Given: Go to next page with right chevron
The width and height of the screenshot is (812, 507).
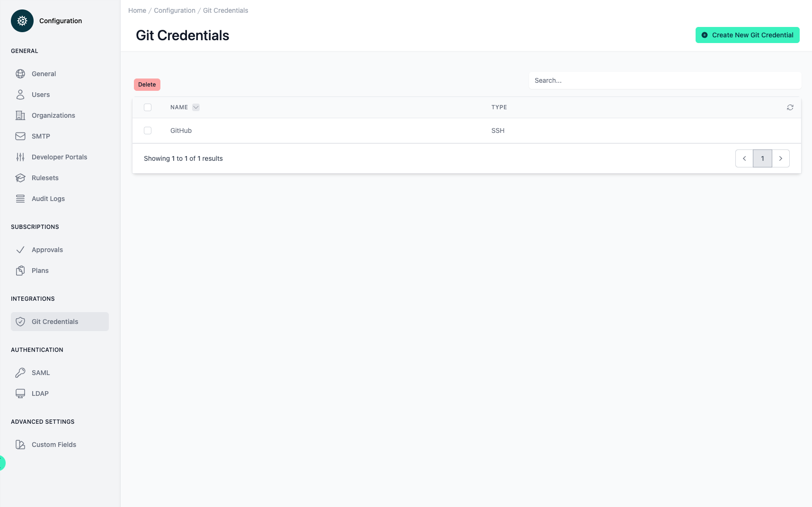Looking at the screenshot, I should click(x=781, y=158).
